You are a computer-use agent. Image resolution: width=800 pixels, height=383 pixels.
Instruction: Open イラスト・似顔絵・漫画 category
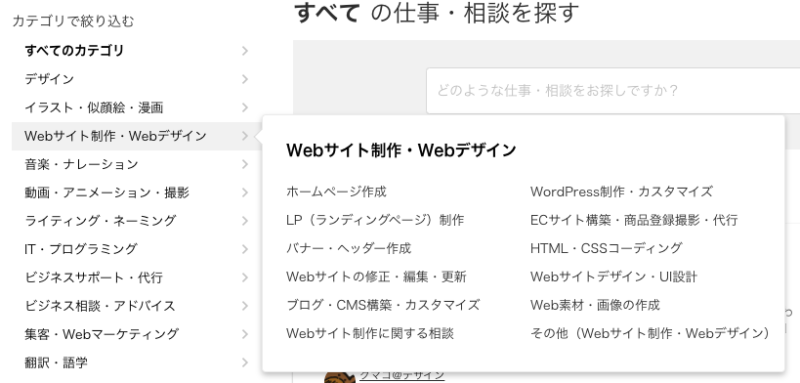(x=94, y=108)
